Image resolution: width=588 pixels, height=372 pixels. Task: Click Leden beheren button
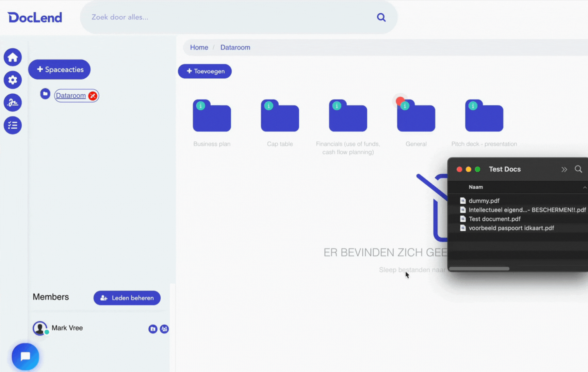[127, 298]
